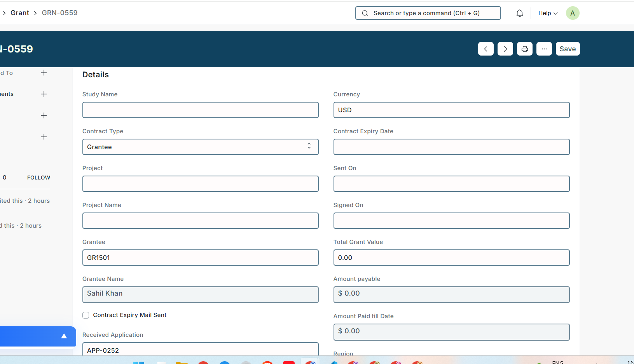Click the user avatar A icon
Image resolution: width=634 pixels, height=364 pixels.
pyautogui.click(x=572, y=13)
